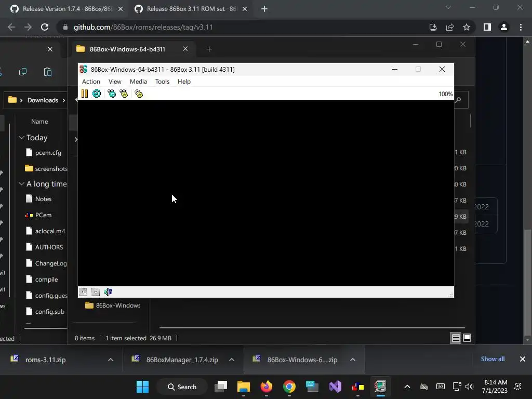
Task: Open 86Box settings from the toolbar
Action: point(139,94)
